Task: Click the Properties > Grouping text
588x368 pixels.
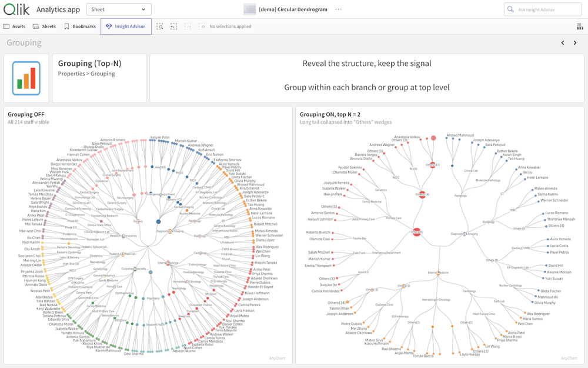Action: pyautogui.click(x=86, y=74)
